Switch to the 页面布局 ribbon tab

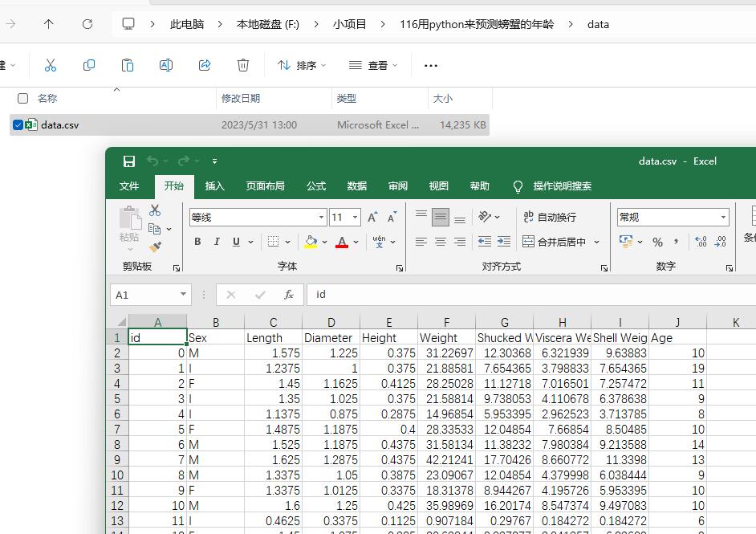[x=265, y=186]
